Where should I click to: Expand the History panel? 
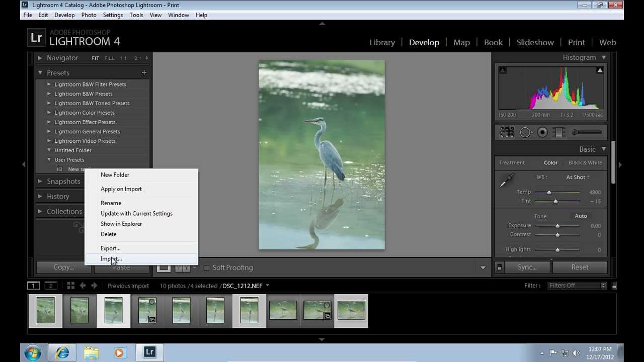click(40, 196)
